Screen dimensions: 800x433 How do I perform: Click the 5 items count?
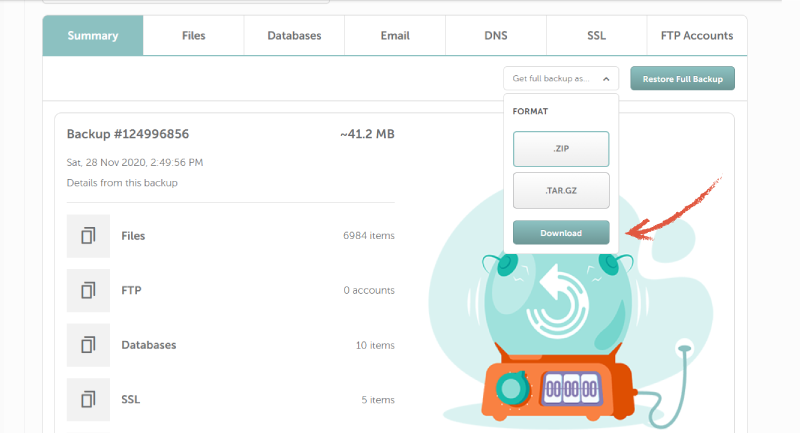point(378,400)
